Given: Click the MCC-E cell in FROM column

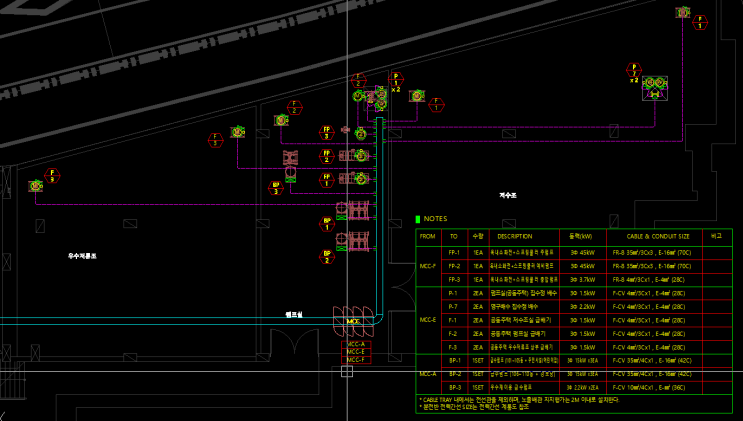Looking at the screenshot, I should pos(428,320).
